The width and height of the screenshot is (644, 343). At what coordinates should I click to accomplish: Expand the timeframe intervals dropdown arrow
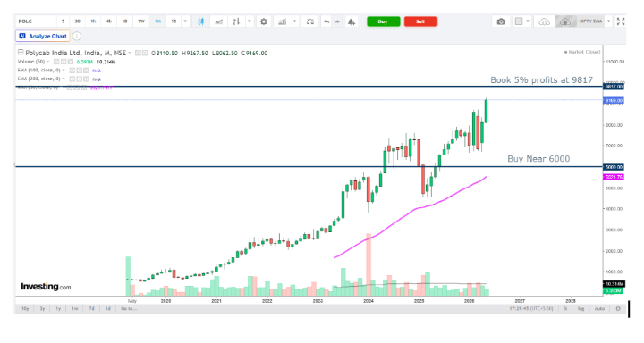coord(185,21)
